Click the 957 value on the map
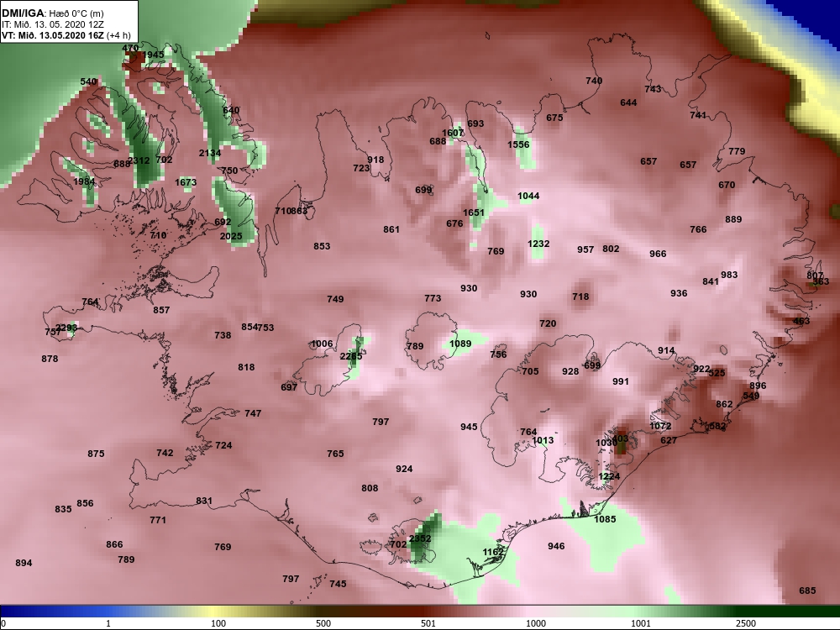This screenshot has width=840, height=630. pyautogui.click(x=585, y=249)
